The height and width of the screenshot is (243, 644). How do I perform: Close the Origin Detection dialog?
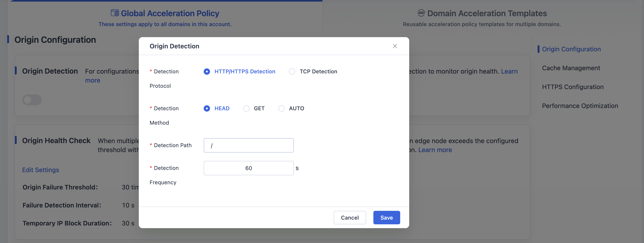(x=395, y=46)
